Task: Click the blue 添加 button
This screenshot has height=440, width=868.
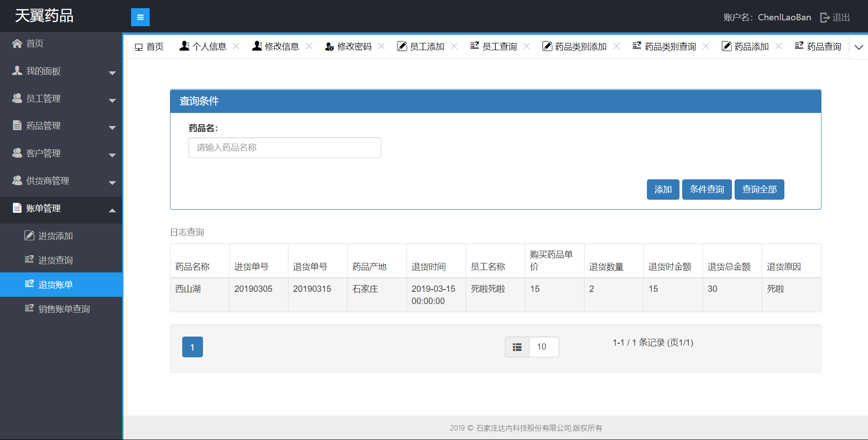Action: 663,189
